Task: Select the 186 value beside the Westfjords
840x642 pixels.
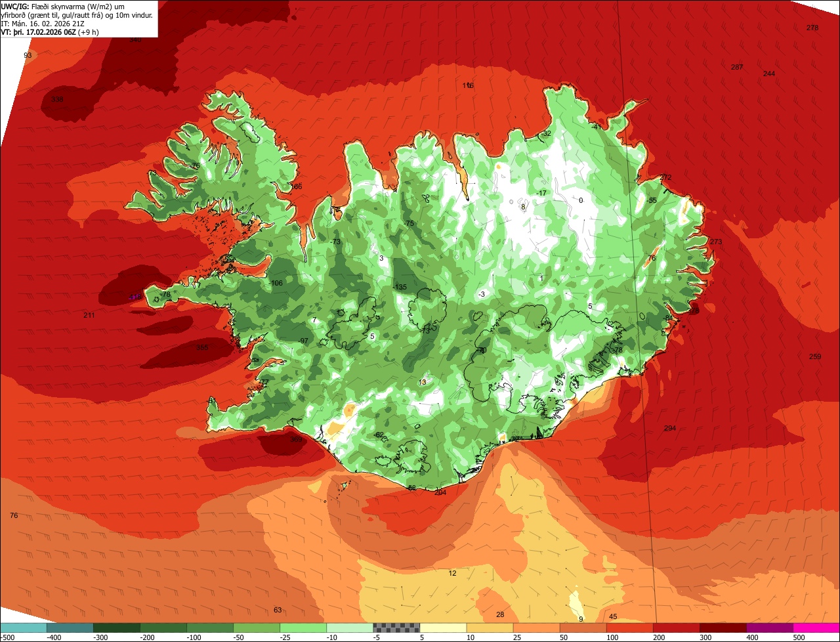Action: coord(297,186)
